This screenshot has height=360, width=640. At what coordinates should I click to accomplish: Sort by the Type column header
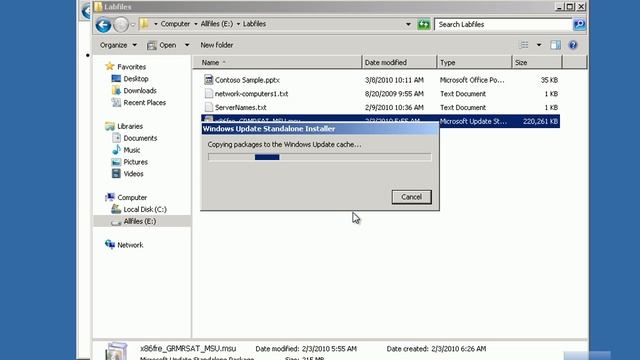pos(474,62)
